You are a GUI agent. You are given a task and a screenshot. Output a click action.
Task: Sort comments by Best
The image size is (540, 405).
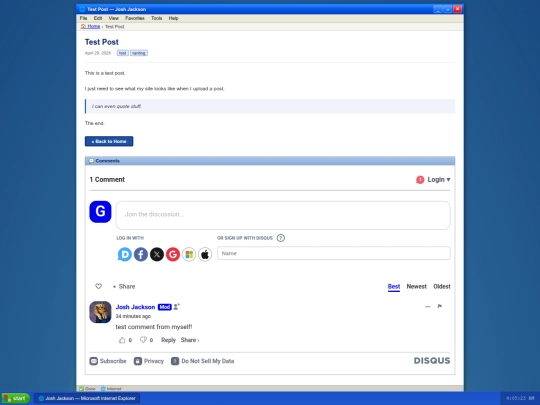coord(394,287)
